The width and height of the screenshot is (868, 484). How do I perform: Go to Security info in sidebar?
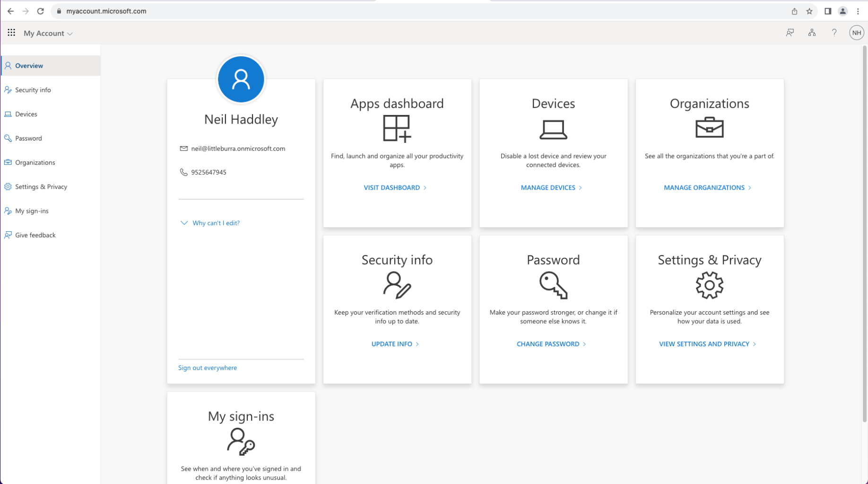coord(33,90)
